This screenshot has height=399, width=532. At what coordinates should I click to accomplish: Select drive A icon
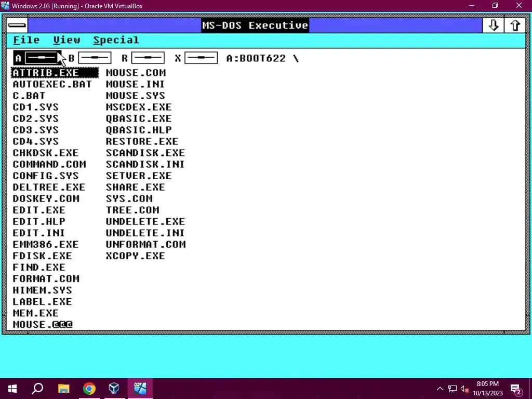37,58
